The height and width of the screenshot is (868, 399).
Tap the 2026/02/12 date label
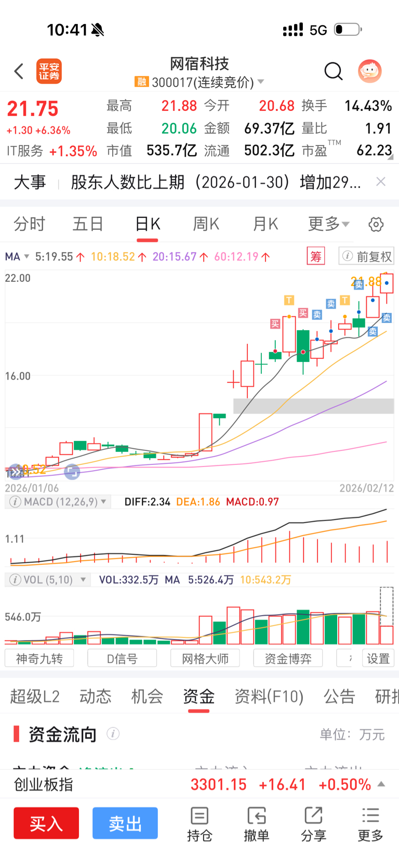[x=367, y=488]
